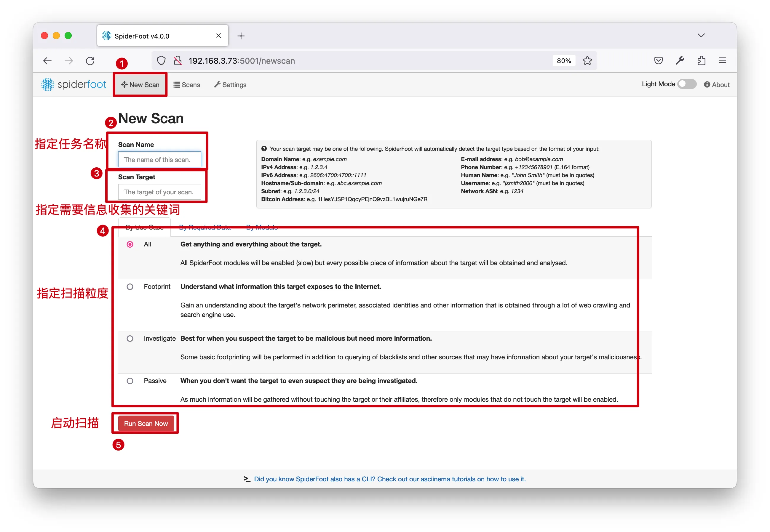Open browser extensions puzzle icon

click(x=701, y=61)
